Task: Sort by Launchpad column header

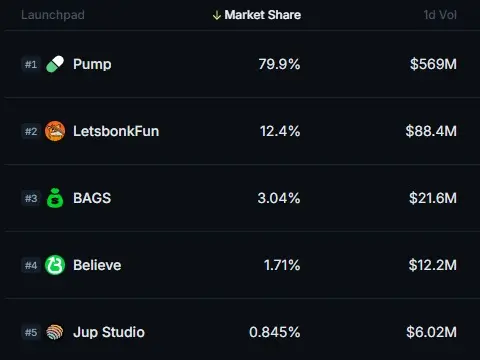Action: point(53,15)
